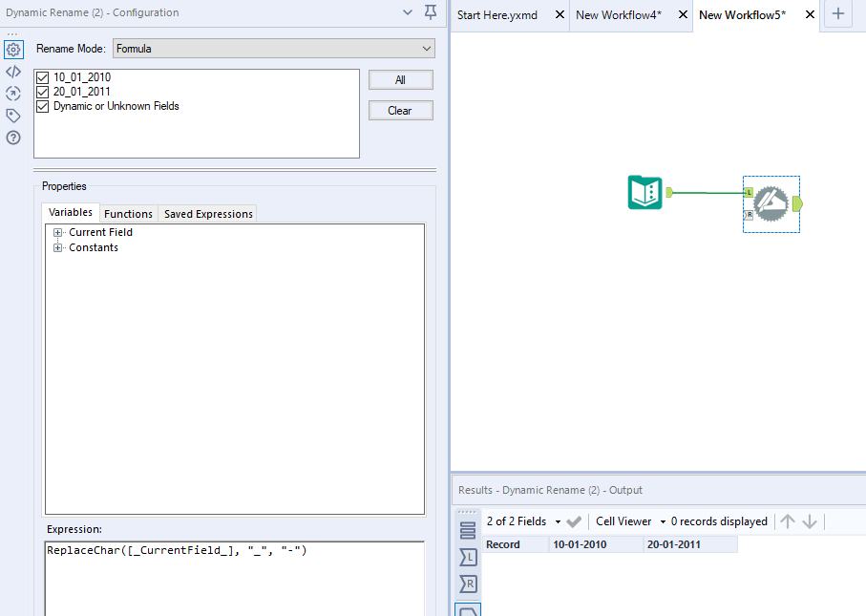The height and width of the screenshot is (616, 866).
Task: Open the annotation tag icon in sidebar
Action: click(x=12, y=115)
